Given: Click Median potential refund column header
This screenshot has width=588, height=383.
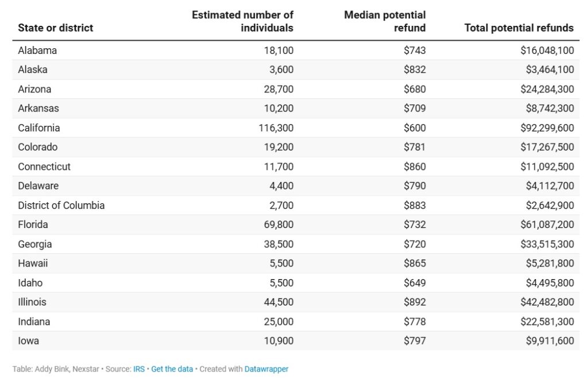Looking at the screenshot, I should coord(385,21).
